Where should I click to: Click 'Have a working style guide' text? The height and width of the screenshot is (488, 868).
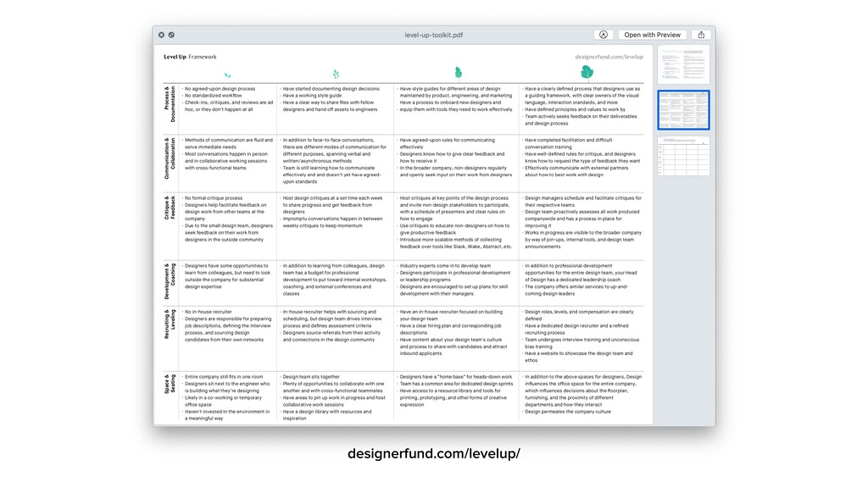click(312, 95)
